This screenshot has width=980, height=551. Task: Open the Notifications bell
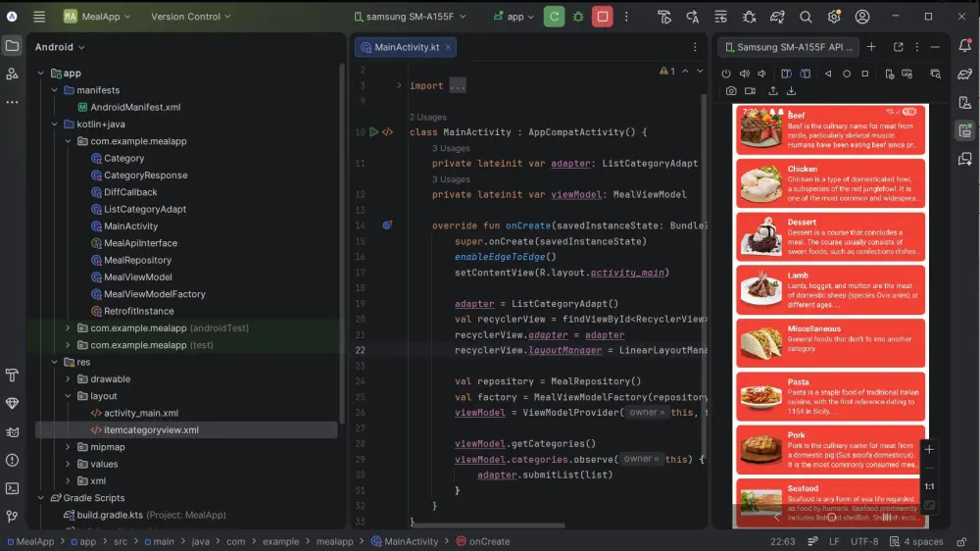click(x=965, y=46)
